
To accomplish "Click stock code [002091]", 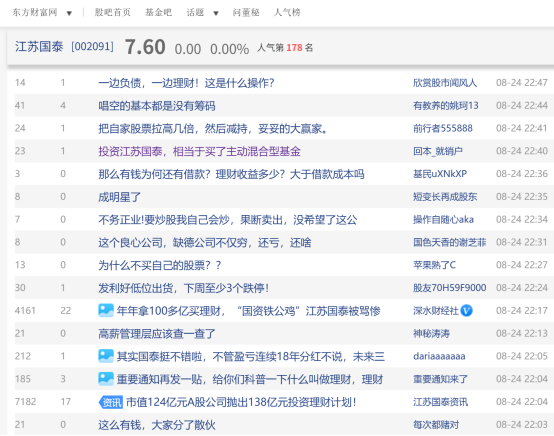I will tap(92, 47).
